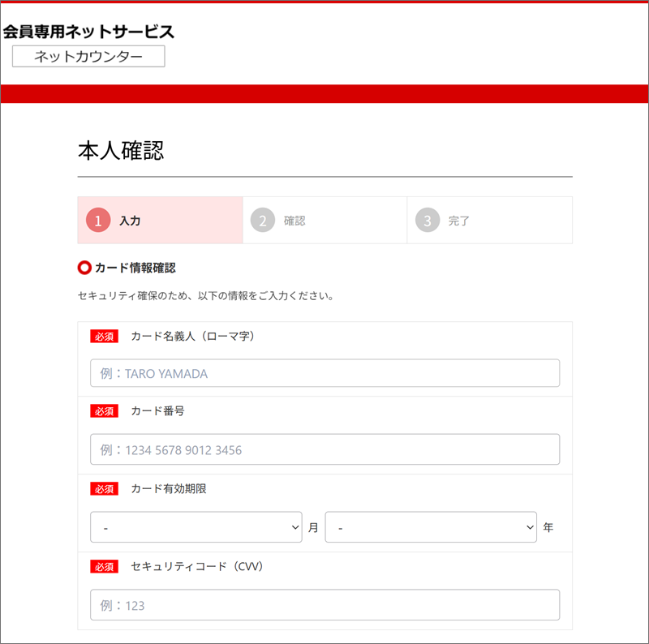The height and width of the screenshot is (644, 649).
Task: Open the expiration month dropdown
Action: 196,527
